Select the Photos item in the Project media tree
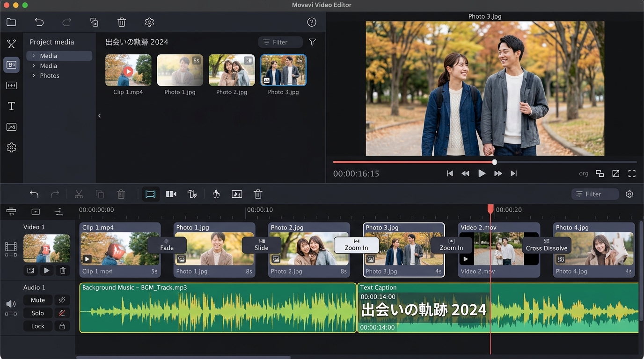The image size is (644, 359). (50, 76)
